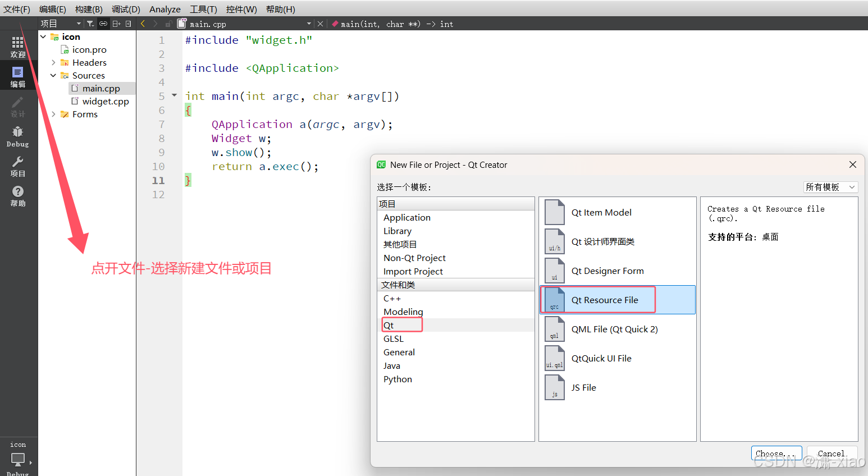
Task: Open the 项目 (Projects) mode with wrench icon
Action: (x=18, y=166)
